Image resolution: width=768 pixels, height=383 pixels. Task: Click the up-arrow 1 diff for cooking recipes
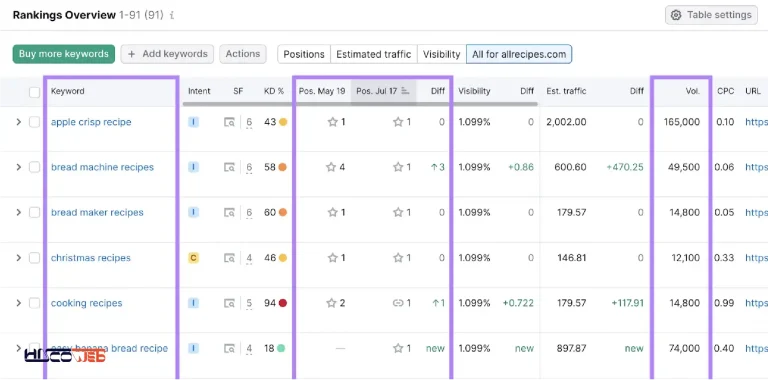pyautogui.click(x=438, y=303)
